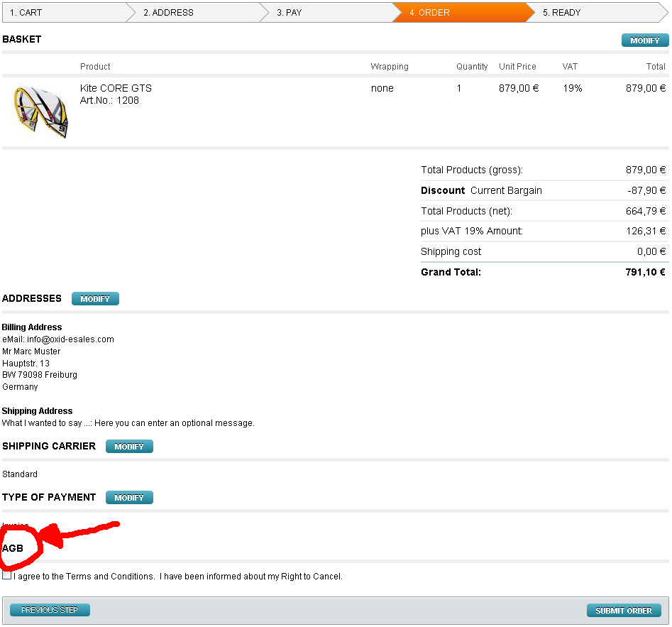Viewport: 672px width, 627px height.
Task: Click the Grand Total amount 791,10 €
Action: tap(641, 272)
